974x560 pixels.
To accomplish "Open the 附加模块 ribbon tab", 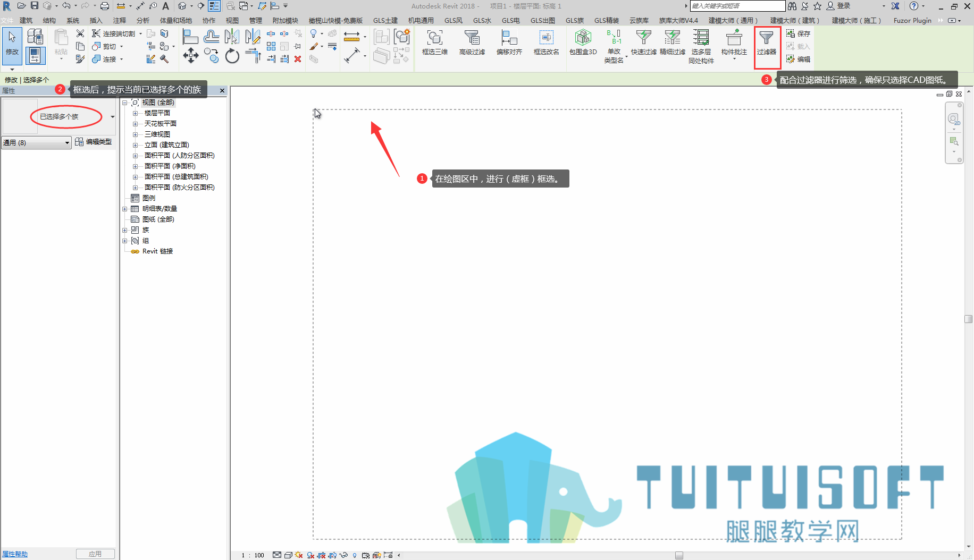I will coord(286,21).
